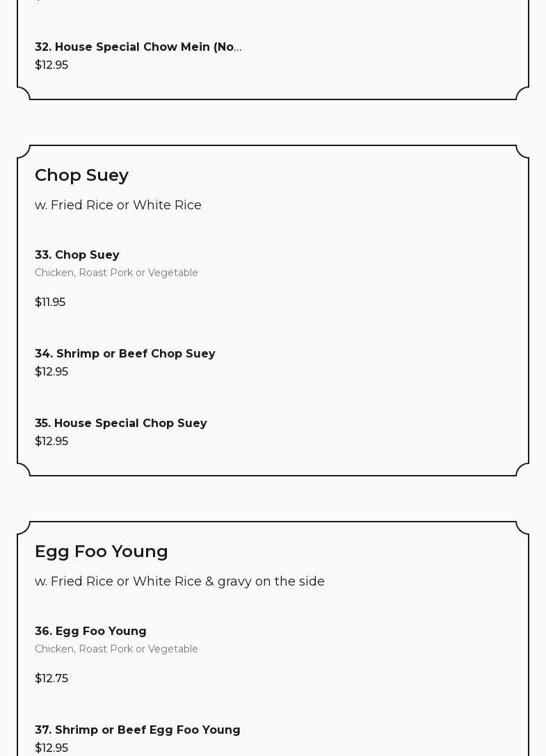
Task: Click the item 36 Chicken, Roast Pork description
Action: (x=116, y=649)
